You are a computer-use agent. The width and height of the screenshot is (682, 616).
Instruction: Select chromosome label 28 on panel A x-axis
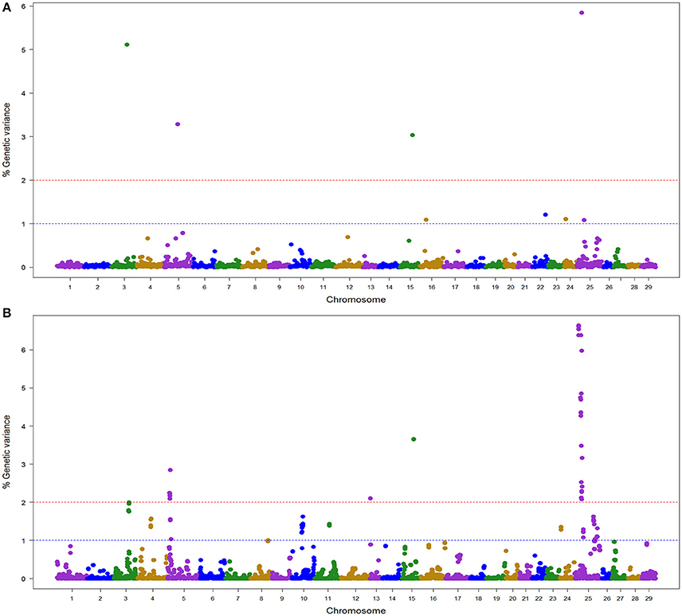(x=634, y=287)
